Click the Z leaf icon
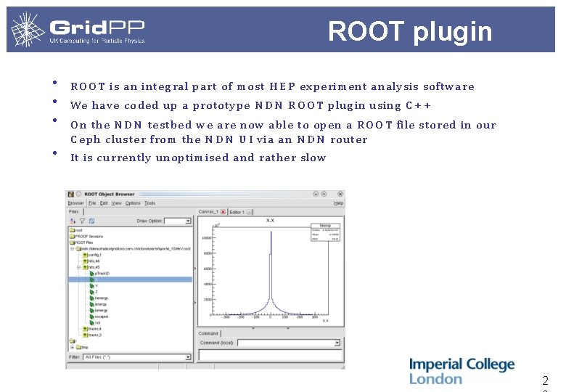Image resolution: width=566 pixels, height=392 pixels. 91,292
